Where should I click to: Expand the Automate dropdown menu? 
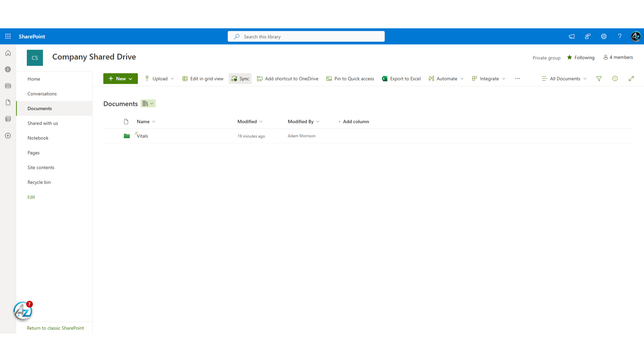446,78
